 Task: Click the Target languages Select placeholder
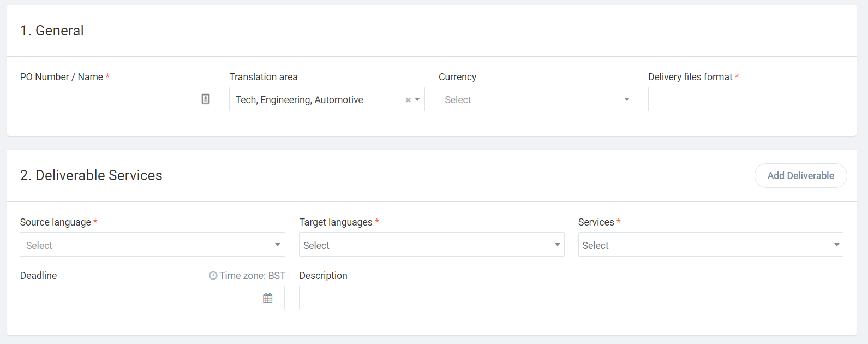[316, 246]
